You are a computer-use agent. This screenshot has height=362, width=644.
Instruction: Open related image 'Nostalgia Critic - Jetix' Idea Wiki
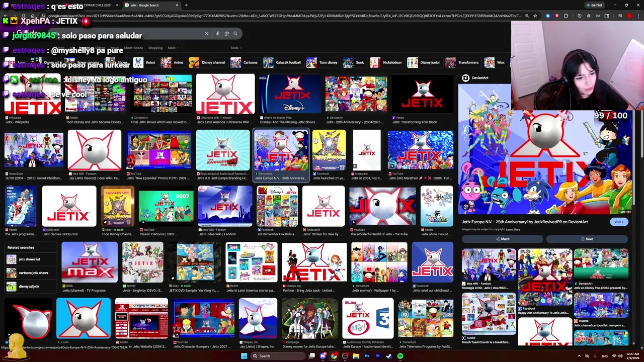click(x=489, y=265)
